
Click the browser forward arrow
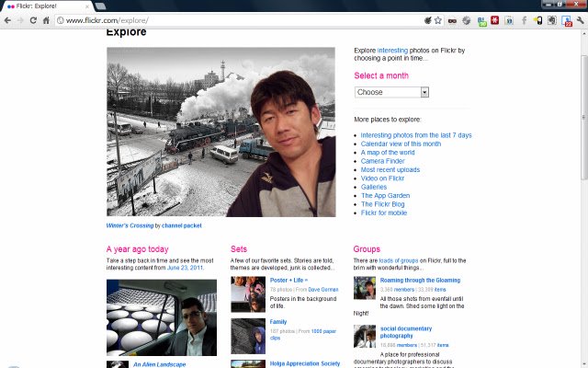(x=20, y=20)
